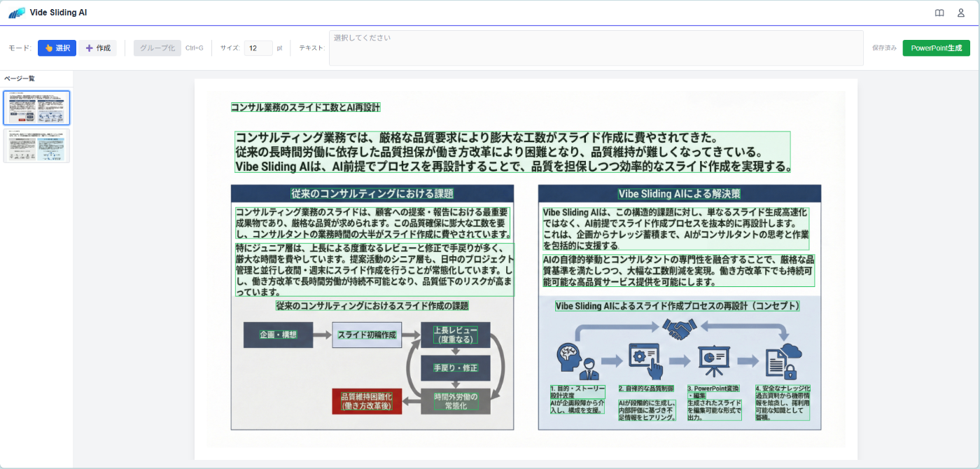Select caption 2. 自律的な品質制御
Viewport: 980px width, 469px height.
[646, 388]
